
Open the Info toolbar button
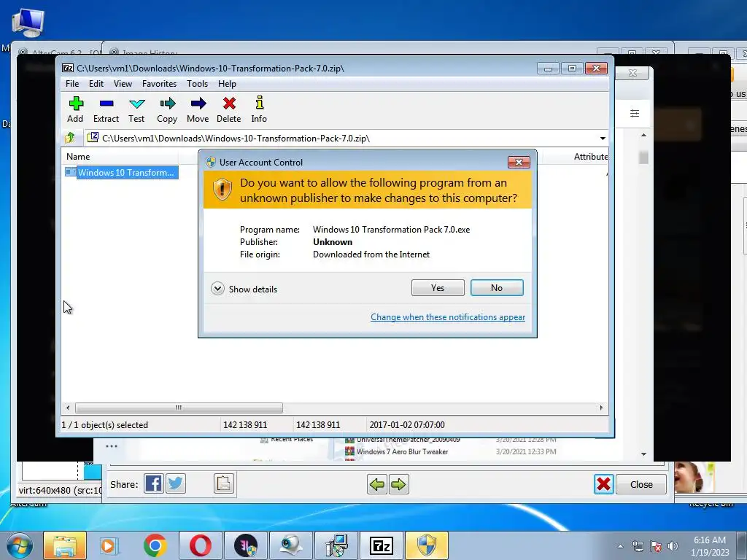pyautogui.click(x=259, y=109)
